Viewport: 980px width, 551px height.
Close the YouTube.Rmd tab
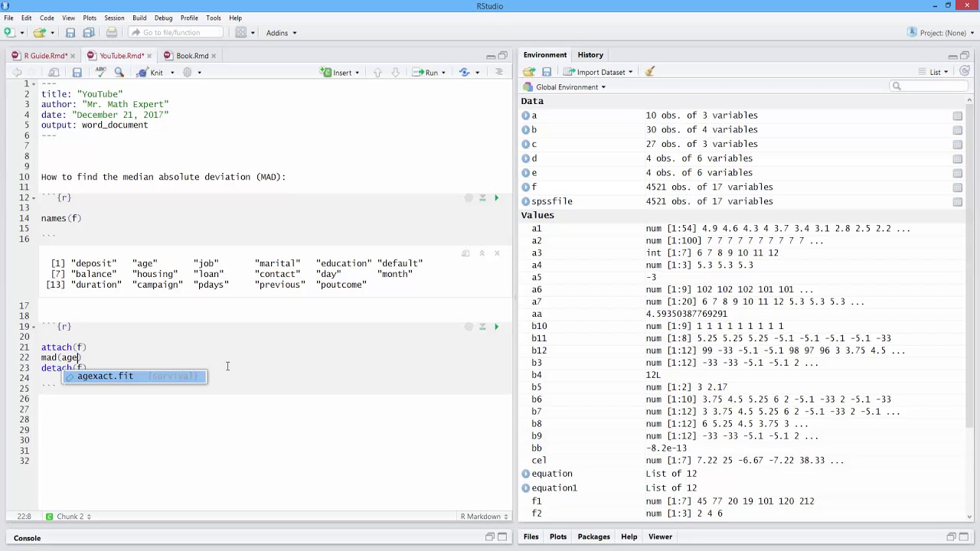pyautogui.click(x=149, y=56)
